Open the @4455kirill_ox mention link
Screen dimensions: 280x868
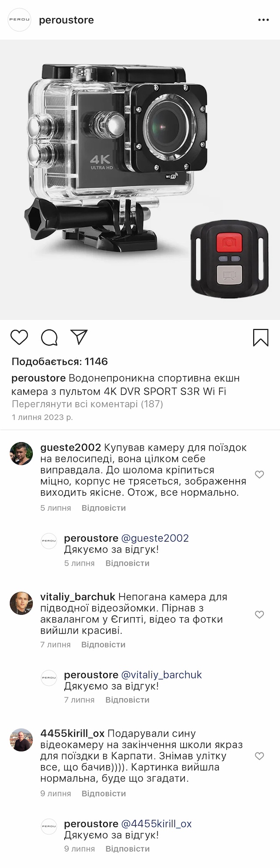pyautogui.click(x=156, y=824)
